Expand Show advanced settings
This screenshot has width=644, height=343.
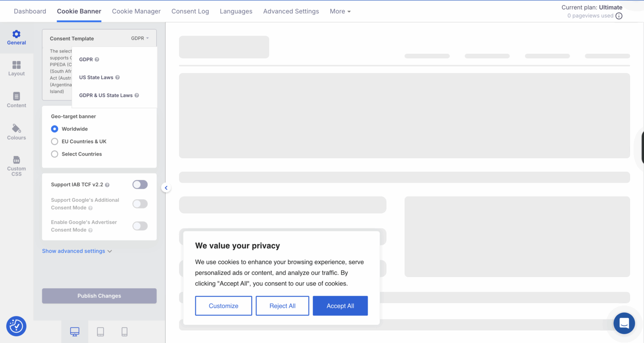[x=77, y=251]
